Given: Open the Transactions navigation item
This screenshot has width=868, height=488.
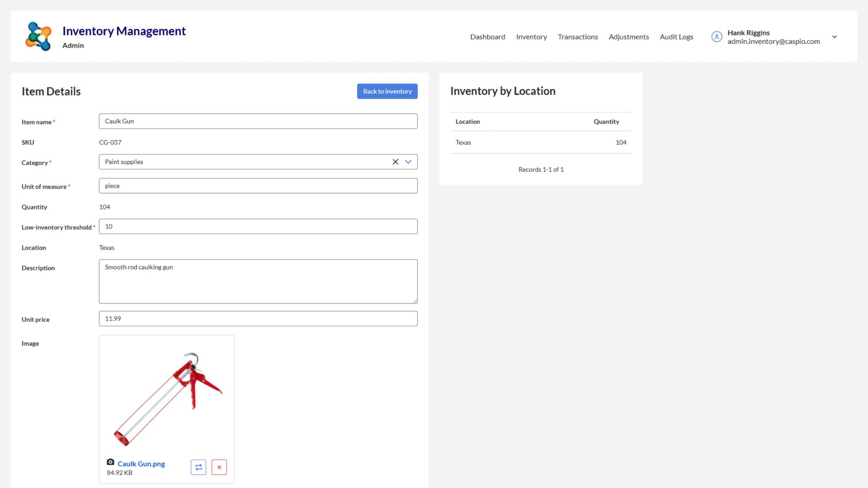Looking at the screenshot, I should 578,36.
